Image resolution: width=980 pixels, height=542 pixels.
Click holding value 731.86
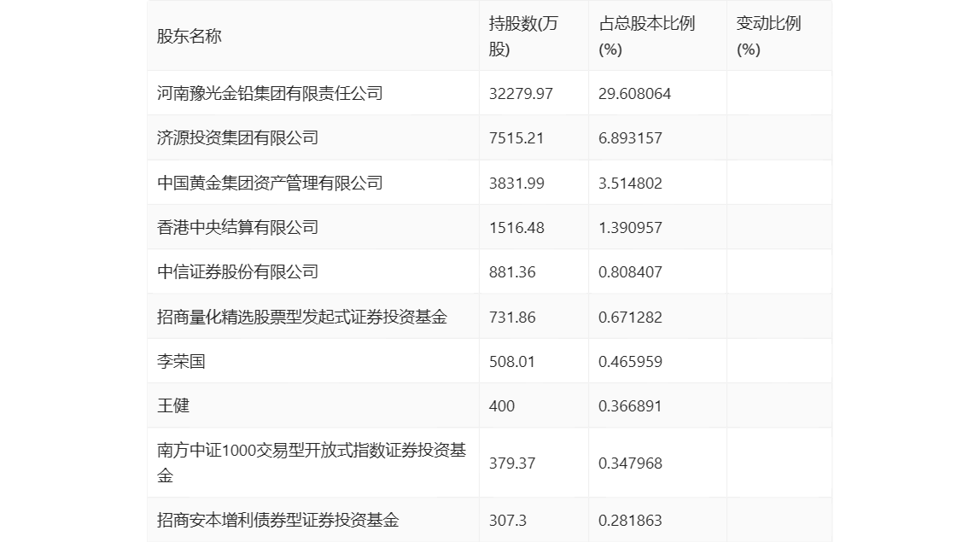click(x=512, y=317)
